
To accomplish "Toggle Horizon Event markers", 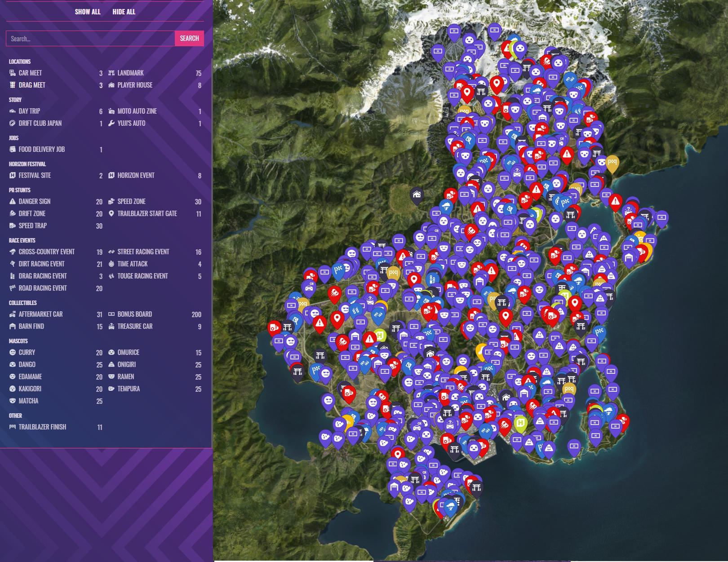I will [155, 175].
